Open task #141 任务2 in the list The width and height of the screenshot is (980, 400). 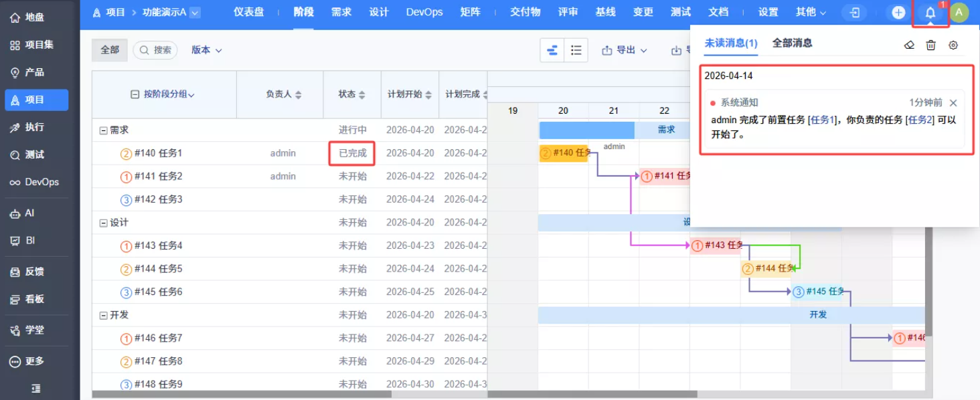(158, 177)
